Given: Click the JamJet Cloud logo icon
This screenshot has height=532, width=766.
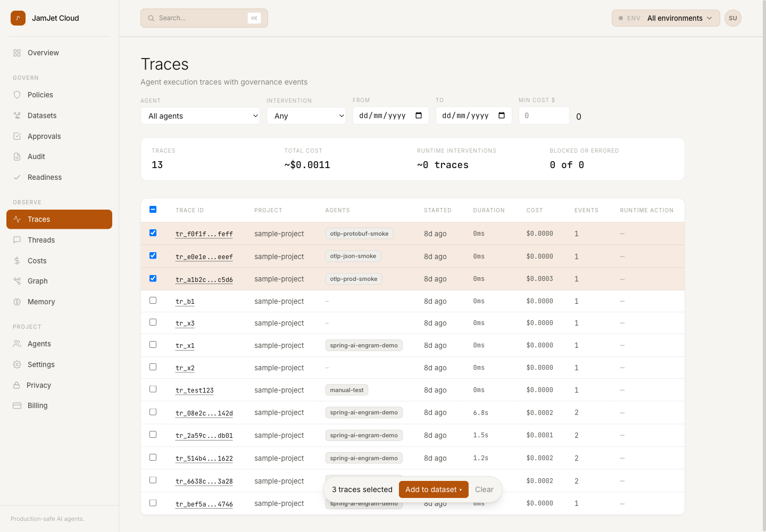Looking at the screenshot, I should (x=18, y=18).
